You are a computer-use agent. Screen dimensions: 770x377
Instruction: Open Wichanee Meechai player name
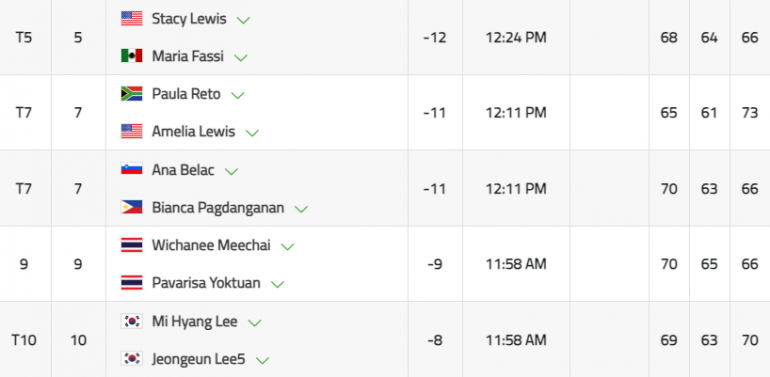tap(211, 245)
